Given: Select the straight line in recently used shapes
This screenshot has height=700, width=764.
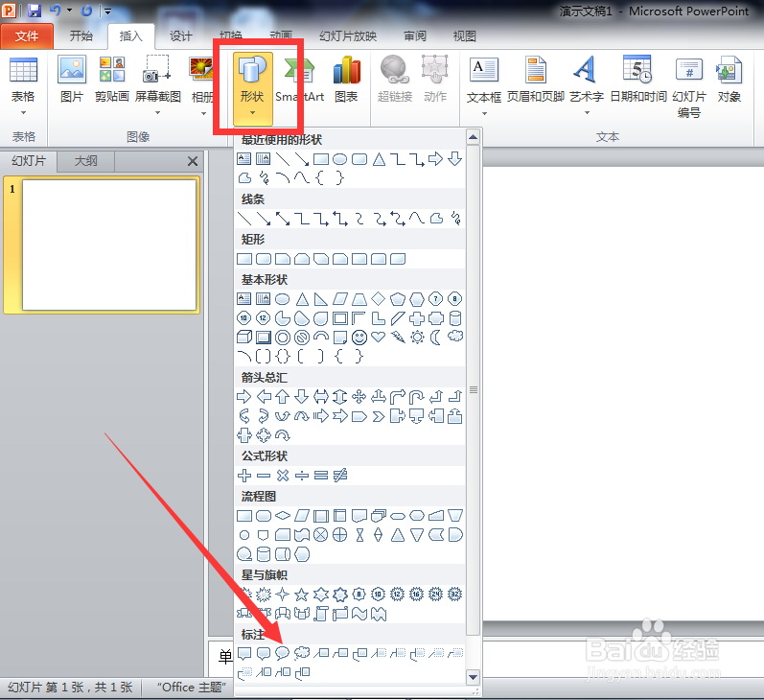Looking at the screenshot, I should click(x=283, y=159).
